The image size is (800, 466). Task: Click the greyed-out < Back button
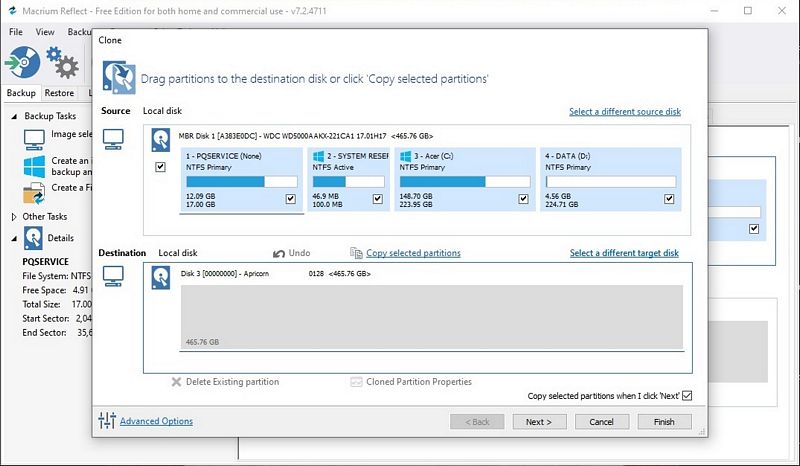coord(477,422)
